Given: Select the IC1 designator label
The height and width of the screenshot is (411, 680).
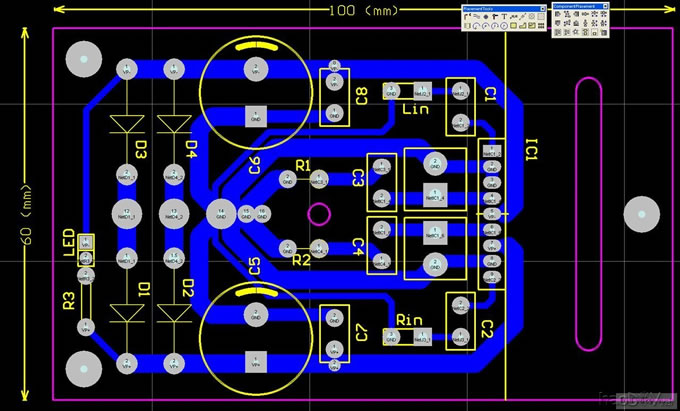Looking at the screenshot, I should (531, 150).
